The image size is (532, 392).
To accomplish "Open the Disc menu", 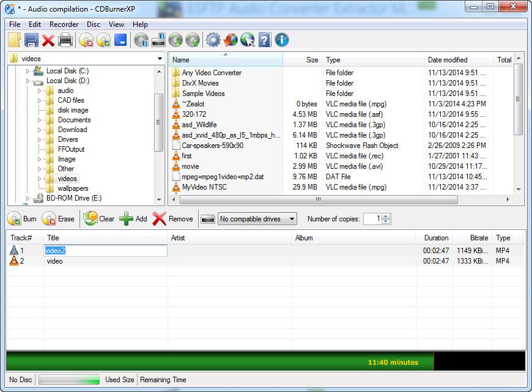I will tap(93, 24).
